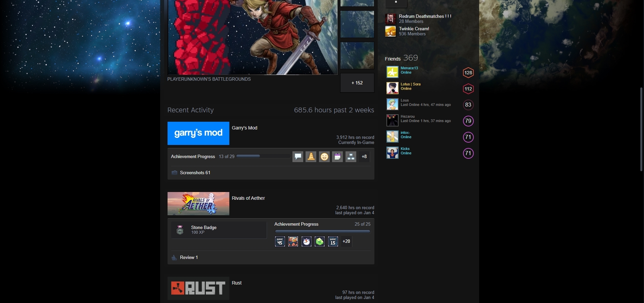
Task: Click the thumbs-up icon beside Review 1
Action: 174,257
